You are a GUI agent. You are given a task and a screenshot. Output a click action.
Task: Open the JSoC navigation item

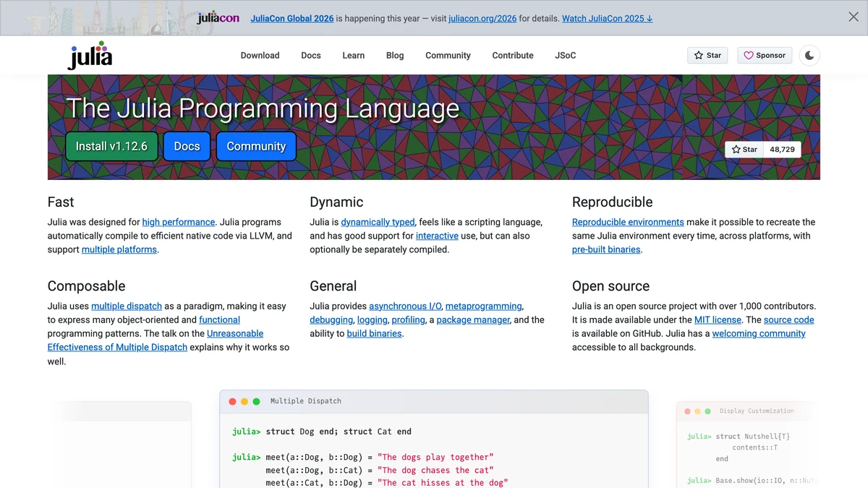[x=566, y=56]
